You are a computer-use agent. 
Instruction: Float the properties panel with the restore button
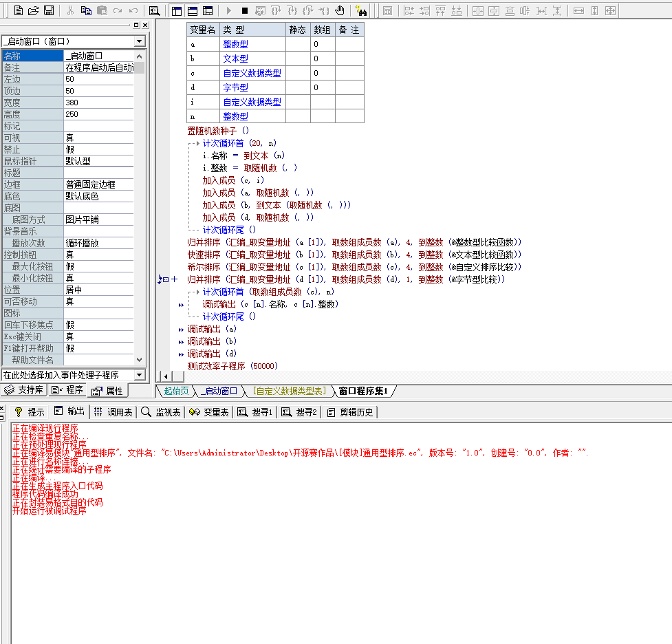(x=136, y=25)
